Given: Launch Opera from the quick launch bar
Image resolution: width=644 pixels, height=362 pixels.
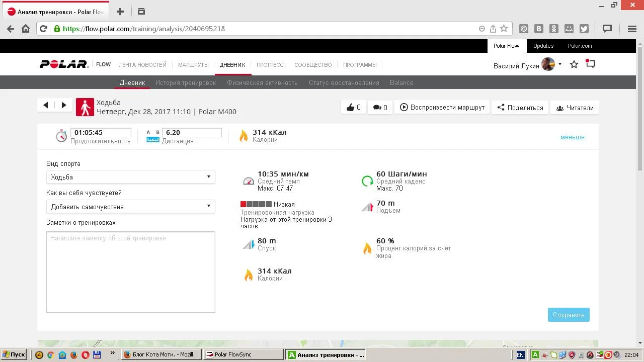Looking at the screenshot, I should [x=86, y=354].
